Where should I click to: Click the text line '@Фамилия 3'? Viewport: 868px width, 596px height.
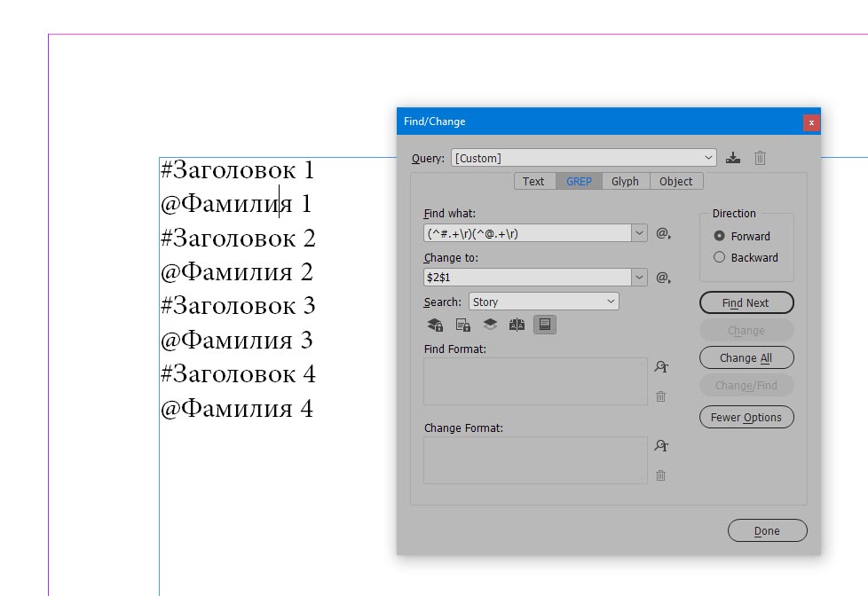(237, 341)
